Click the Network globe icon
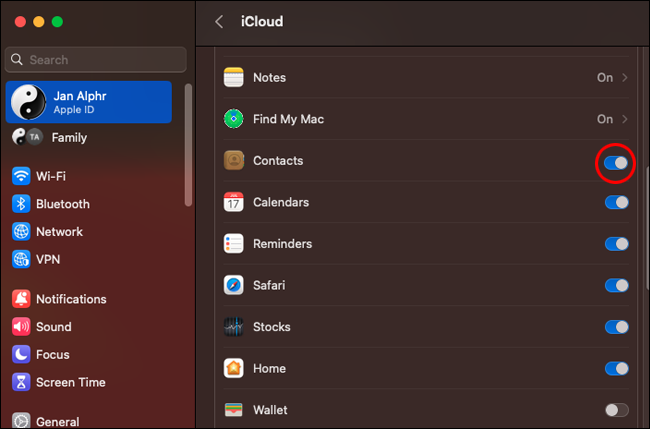Viewport: 650px width, 429px height. click(x=21, y=232)
